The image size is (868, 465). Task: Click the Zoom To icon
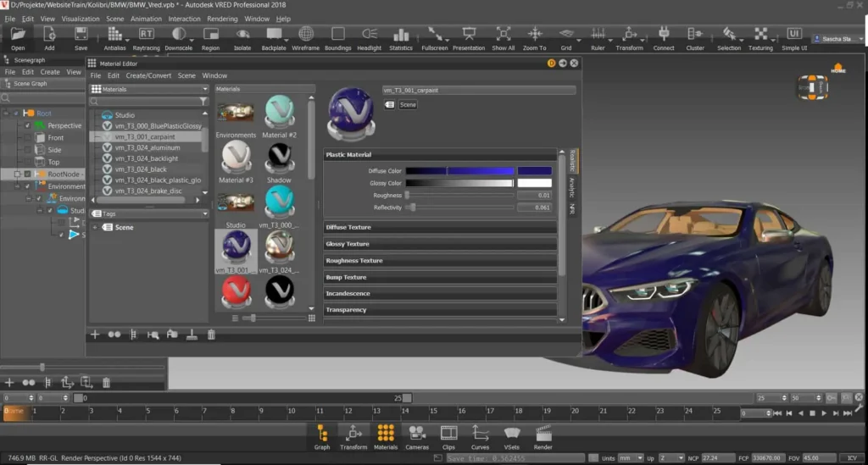[535, 34]
